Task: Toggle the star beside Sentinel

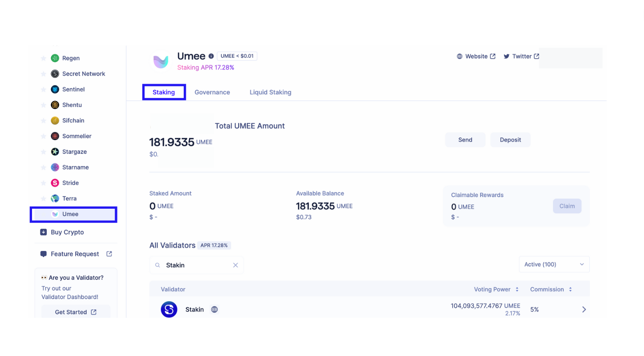Action: 44,89
